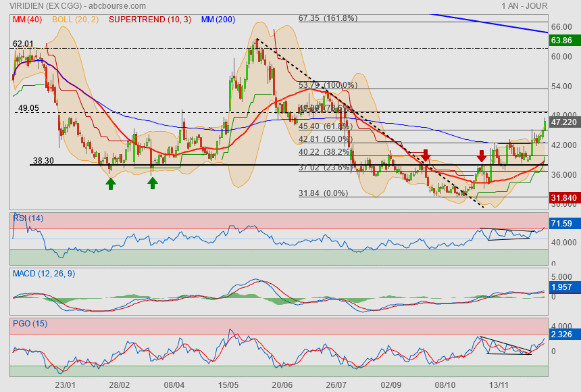This screenshot has height=392, width=581.
Task: Click the 31.84 (0.0%) Fibonacci label
Action: (323, 193)
